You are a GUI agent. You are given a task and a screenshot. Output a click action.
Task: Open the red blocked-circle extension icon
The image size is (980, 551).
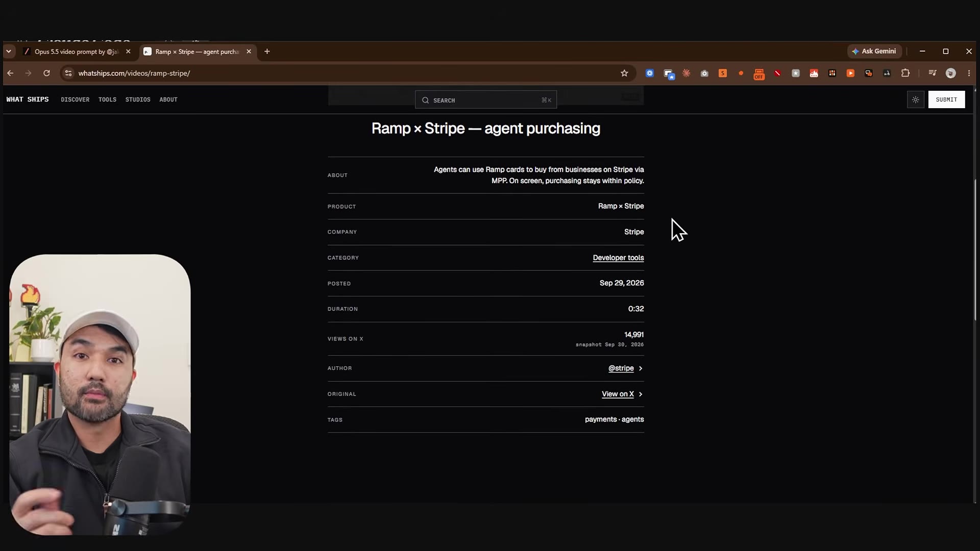point(777,73)
